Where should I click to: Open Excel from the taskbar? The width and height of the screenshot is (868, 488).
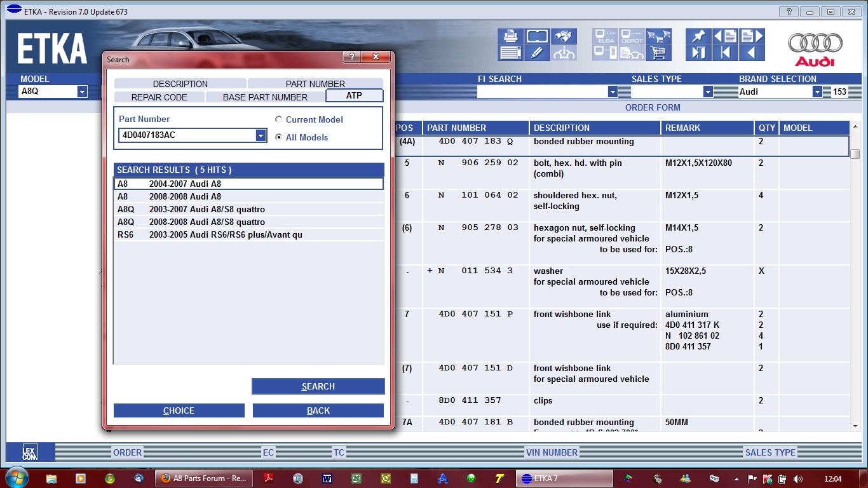[x=356, y=478]
